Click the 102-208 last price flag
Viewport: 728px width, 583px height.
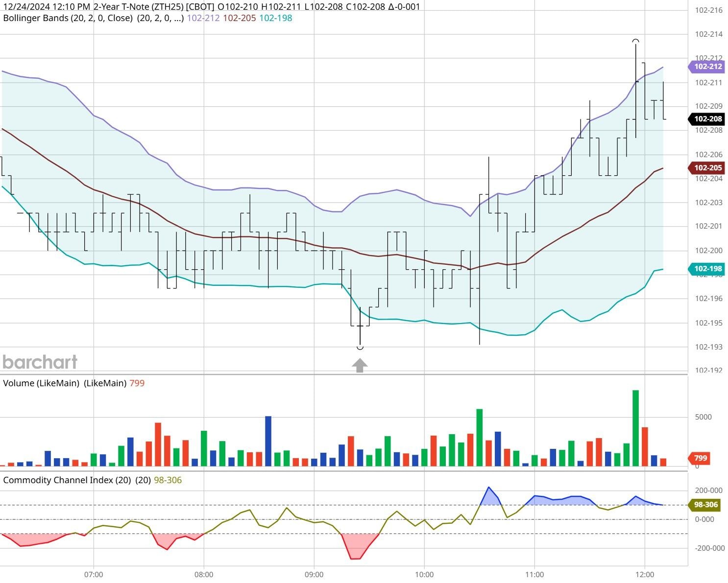click(x=707, y=119)
